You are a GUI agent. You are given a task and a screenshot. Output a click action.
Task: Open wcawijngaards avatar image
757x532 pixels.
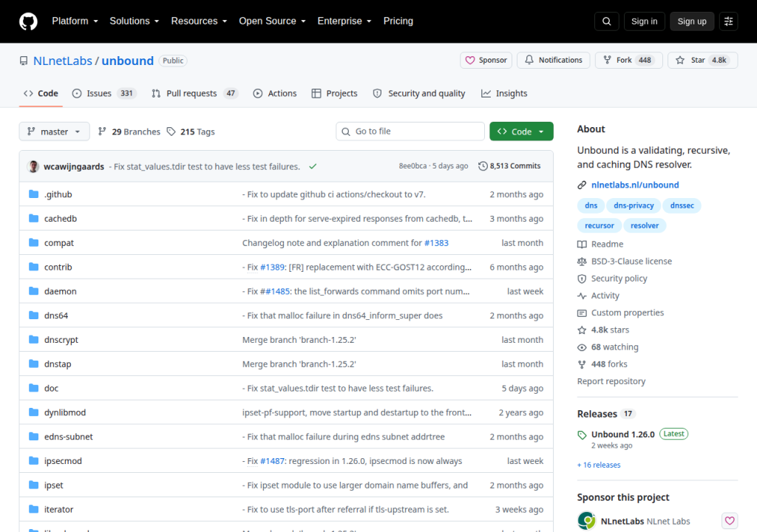pyautogui.click(x=33, y=166)
